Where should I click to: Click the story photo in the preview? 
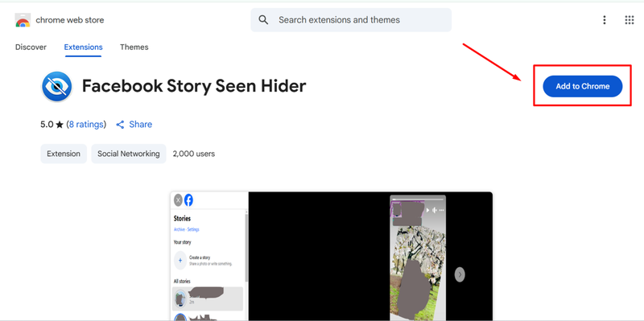coord(418,273)
